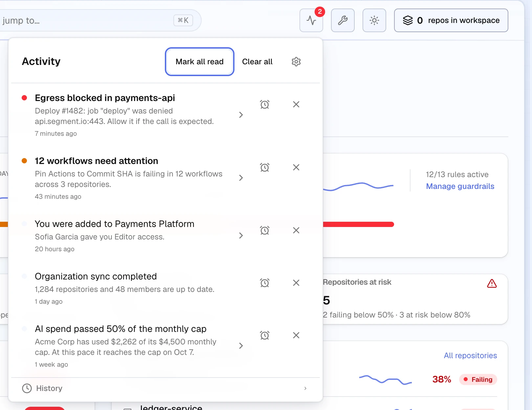Follow the Manage guardrails link
This screenshot has width=532, height=410.
460,186
